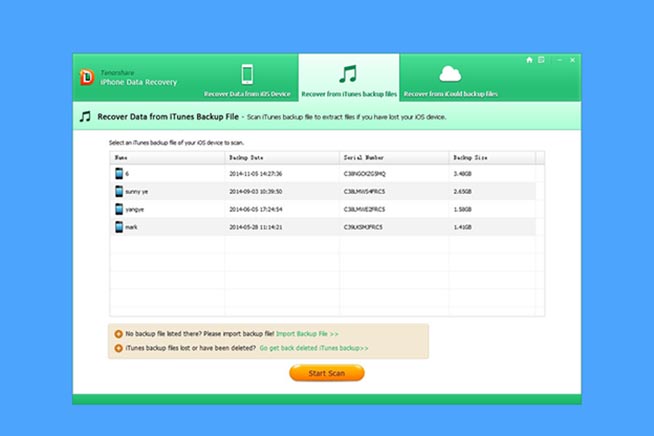
Task: Close the iPhone Data Recovery window
Action: [x=573, y=60]
